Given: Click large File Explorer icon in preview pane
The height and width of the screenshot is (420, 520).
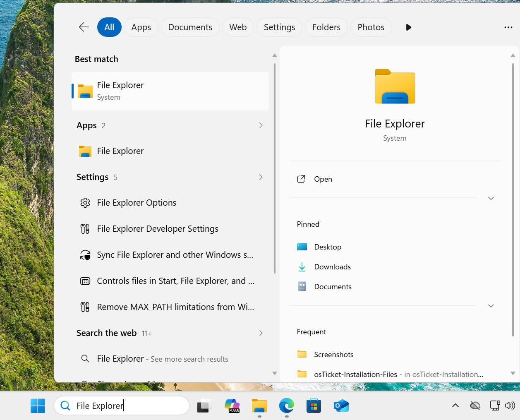Looking at the screenshot, I should tap(395, 86).
